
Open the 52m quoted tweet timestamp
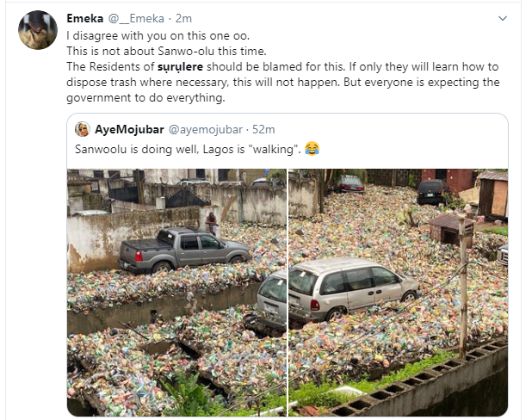pos(263,129)
